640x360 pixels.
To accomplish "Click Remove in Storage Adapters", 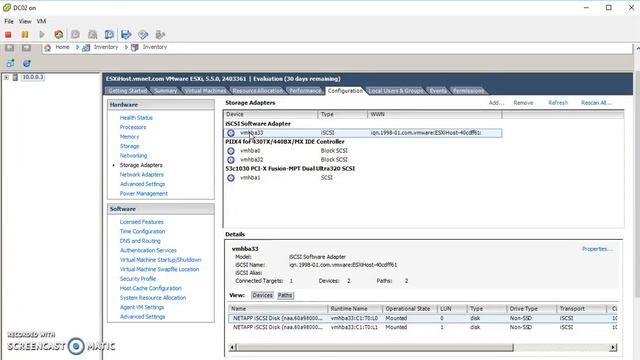I will pyautogui.click(x=523, y=103).
